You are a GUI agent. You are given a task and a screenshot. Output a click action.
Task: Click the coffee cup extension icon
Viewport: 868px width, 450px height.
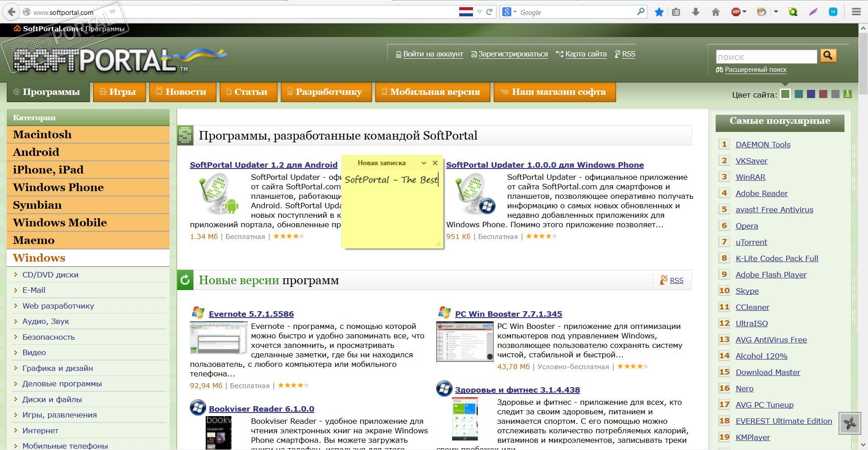762,12
